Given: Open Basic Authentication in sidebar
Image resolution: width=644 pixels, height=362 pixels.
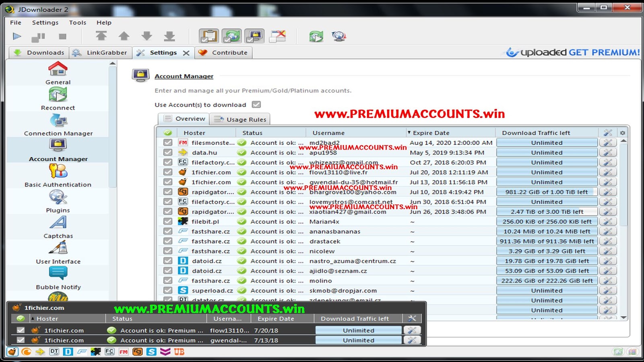Looking at the screenshot, I should coord(58,176).
